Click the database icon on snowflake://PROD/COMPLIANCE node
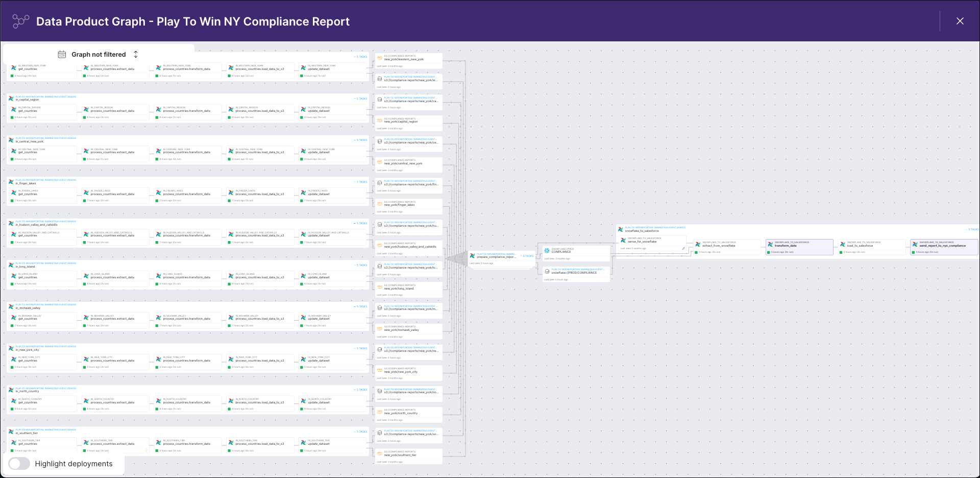This screenshot has height=478, width=980. (x=547, y=272)
